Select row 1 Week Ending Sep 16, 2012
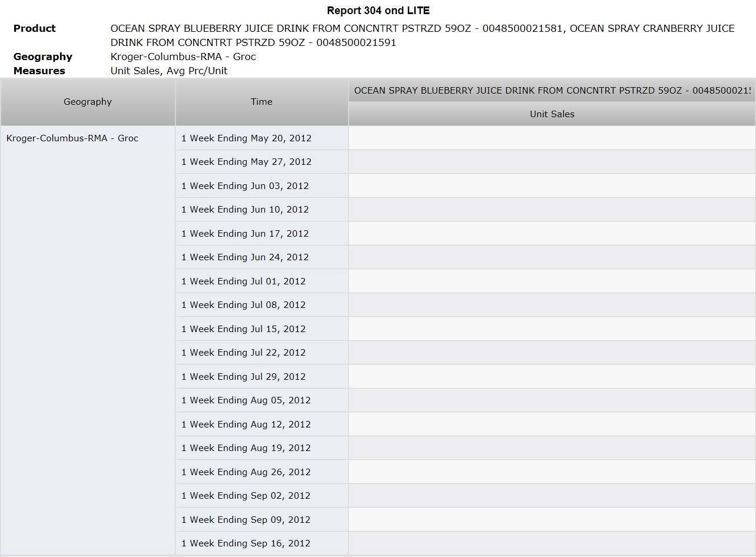This screenshot has width=756, height=557. pos(261,543)
